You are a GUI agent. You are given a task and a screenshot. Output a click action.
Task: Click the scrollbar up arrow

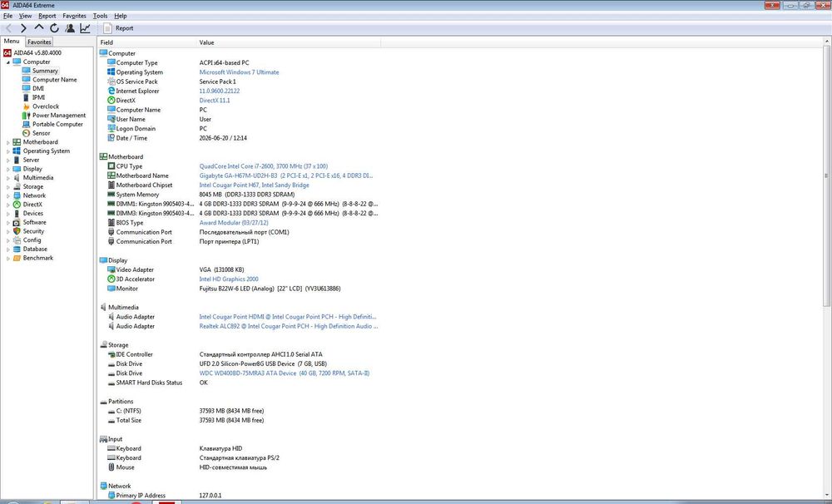pyautogui.click(x=826, y=41)
